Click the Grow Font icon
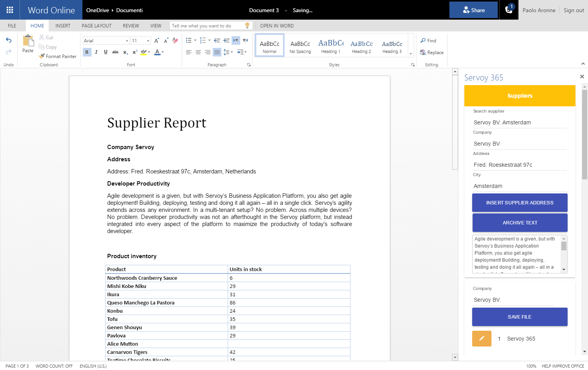The width and height of the screenshot is (588, 370). tap(157, 40)
